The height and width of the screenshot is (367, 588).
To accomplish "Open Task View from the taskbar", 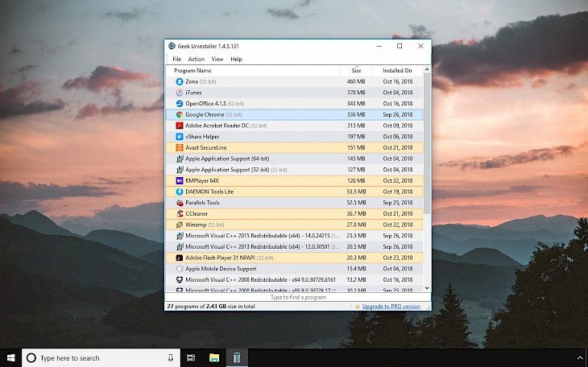I will [191, 358].
